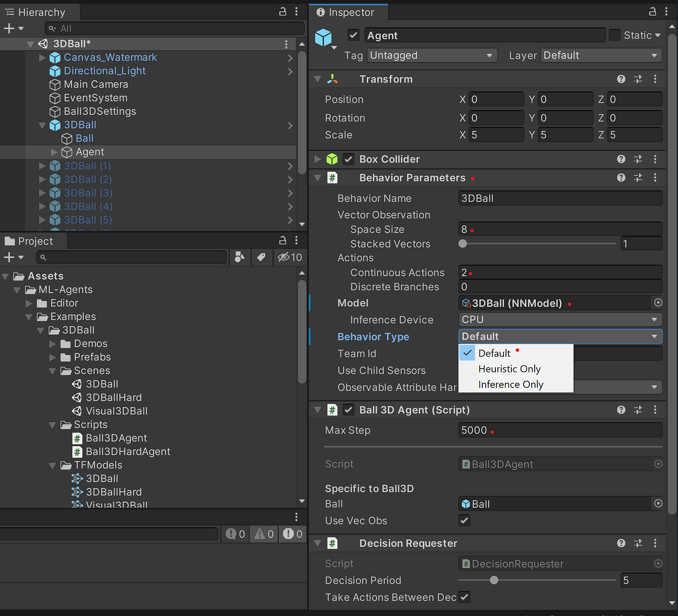Open Ball 3D Agent script presets
The image size is (678, 616).
coord(638,410)
